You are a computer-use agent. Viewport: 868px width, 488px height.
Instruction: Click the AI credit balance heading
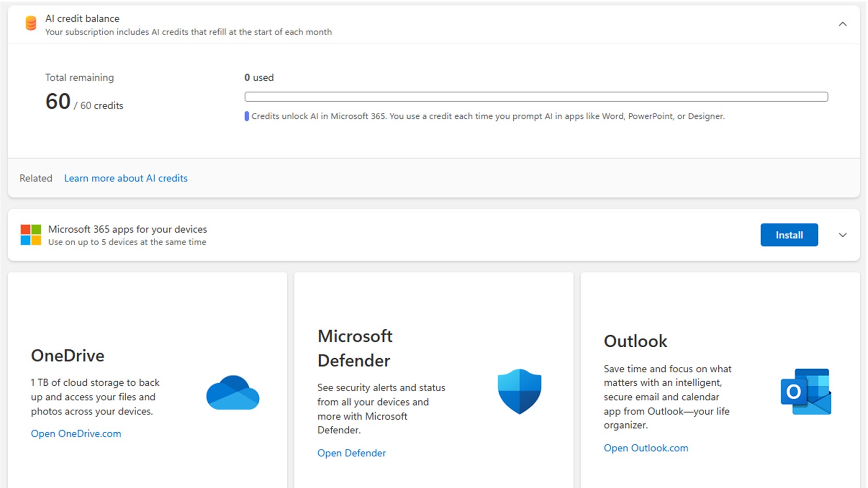point(82,19)
